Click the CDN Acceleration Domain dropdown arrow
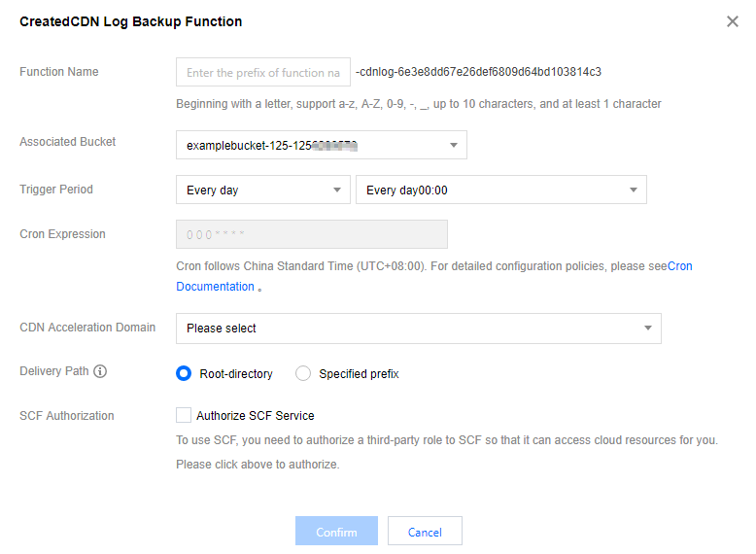Screen dimensions: 756x554 pyautogui.click(x=648, y=329)
